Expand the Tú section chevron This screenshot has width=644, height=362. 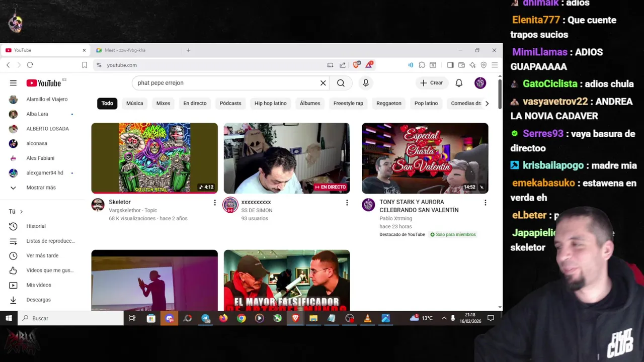point(21,212)
